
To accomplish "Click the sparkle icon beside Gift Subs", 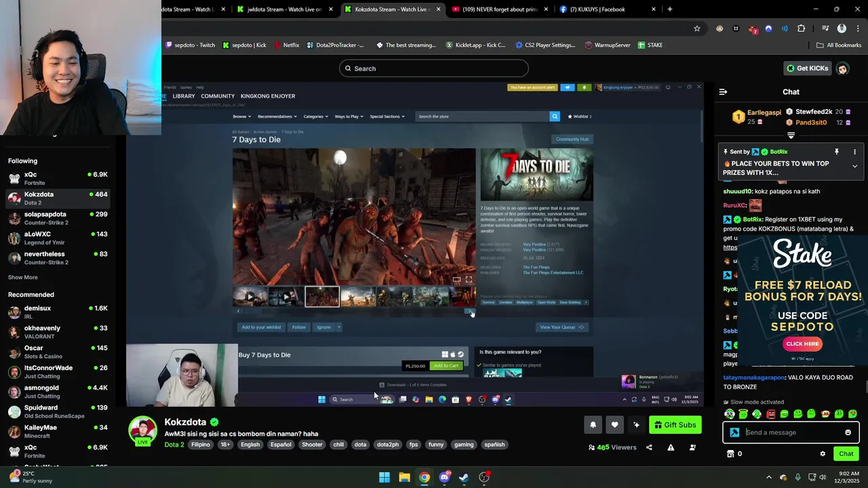I will (636, 425).
